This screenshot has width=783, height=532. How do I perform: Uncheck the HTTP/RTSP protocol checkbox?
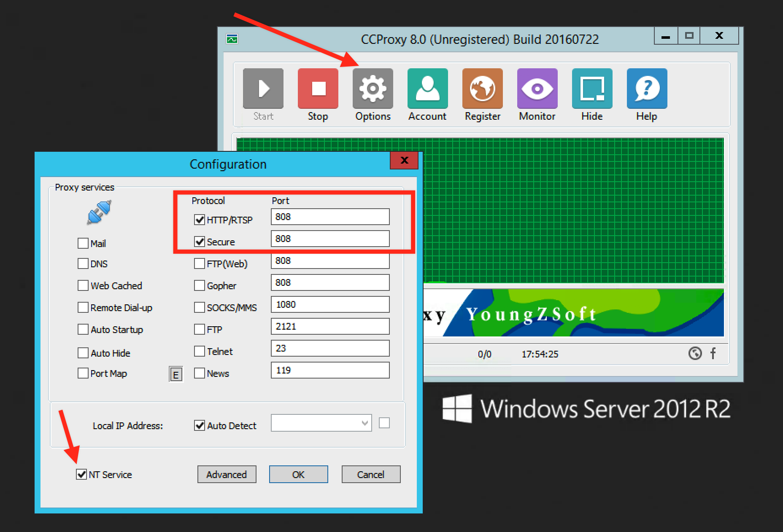[x=199, y=220]
